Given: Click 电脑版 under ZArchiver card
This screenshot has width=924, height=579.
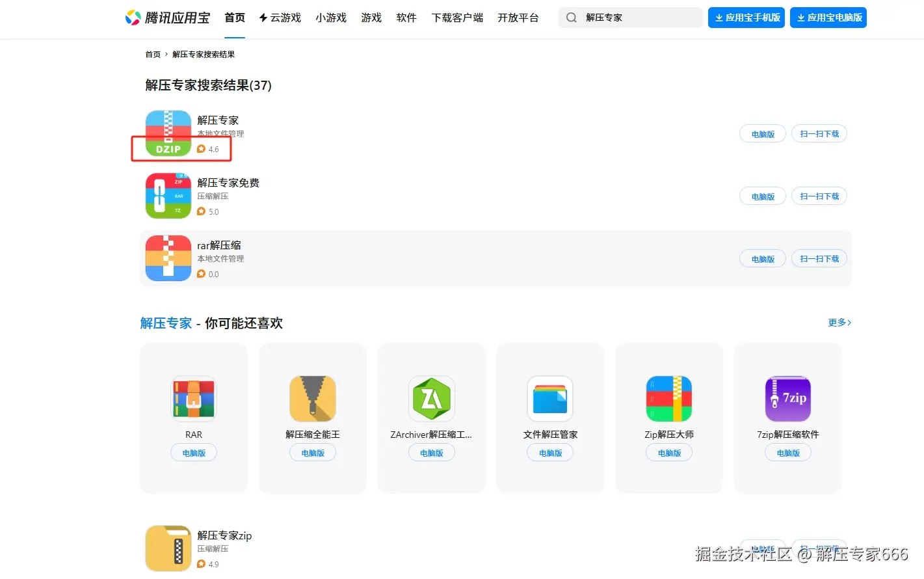Looking at the screenshot, I should click(432, 453).
